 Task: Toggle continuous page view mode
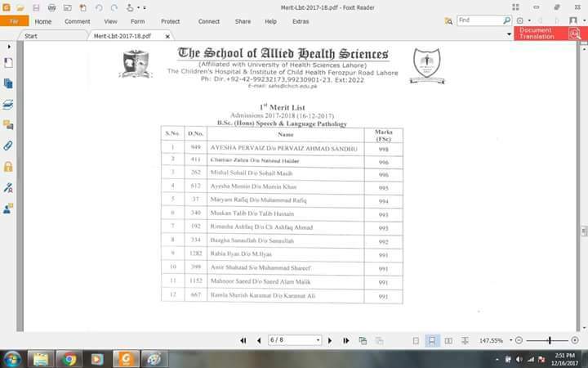click(432, 340)
